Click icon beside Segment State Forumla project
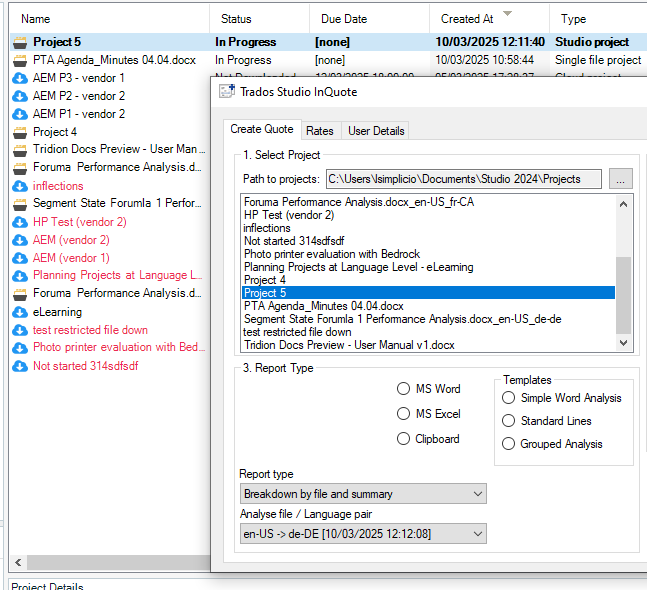 [20, 204]
